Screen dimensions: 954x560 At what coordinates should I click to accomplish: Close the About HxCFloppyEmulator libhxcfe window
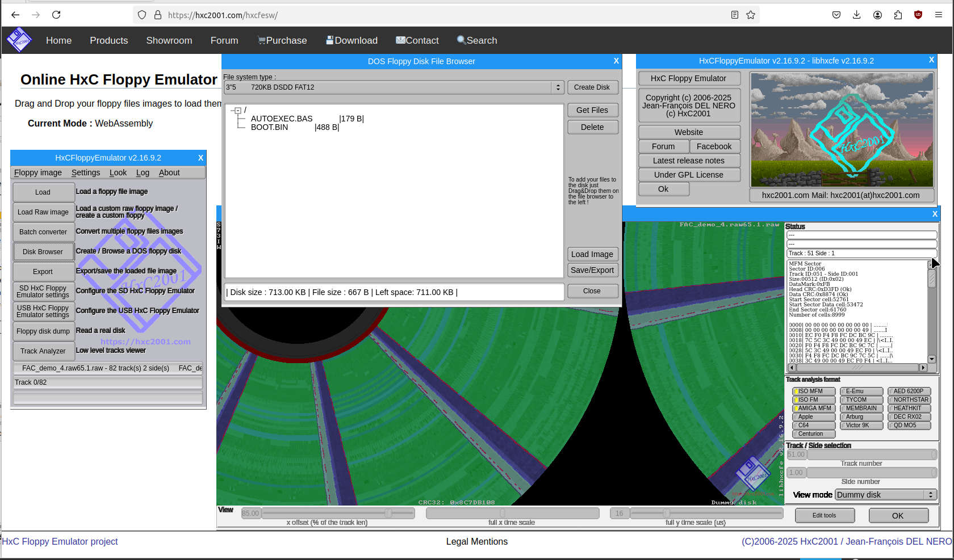coord(931,60)
